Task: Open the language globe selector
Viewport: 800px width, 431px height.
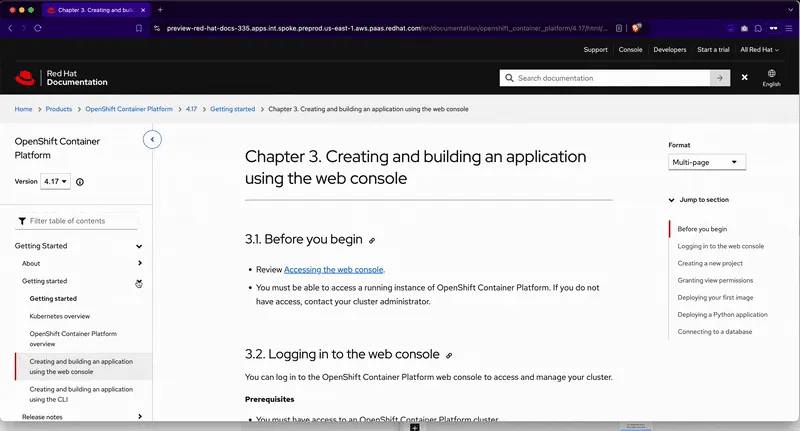Action: 771,78
